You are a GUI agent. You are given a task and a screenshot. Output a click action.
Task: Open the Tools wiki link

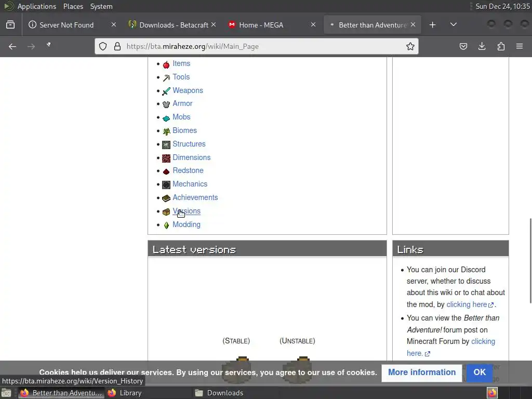[x=181, y=77]
